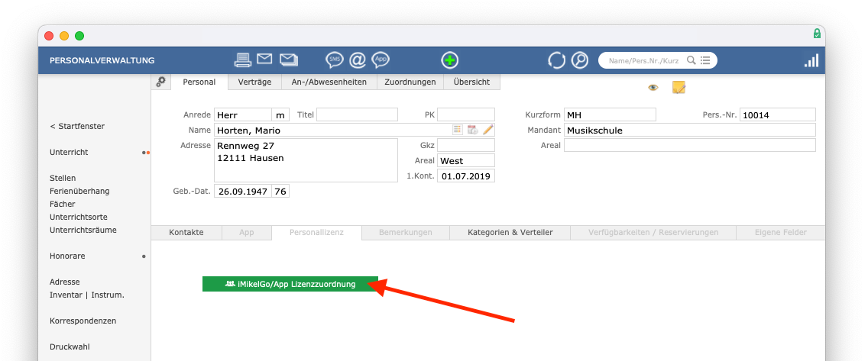Viewport: 868px width, 361px height.
Task: Switch to the Zuordnungen tab
Action: pos(410,82)
